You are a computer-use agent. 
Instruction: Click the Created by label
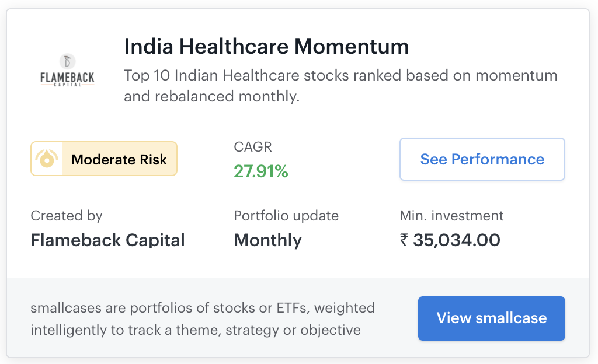66,216
